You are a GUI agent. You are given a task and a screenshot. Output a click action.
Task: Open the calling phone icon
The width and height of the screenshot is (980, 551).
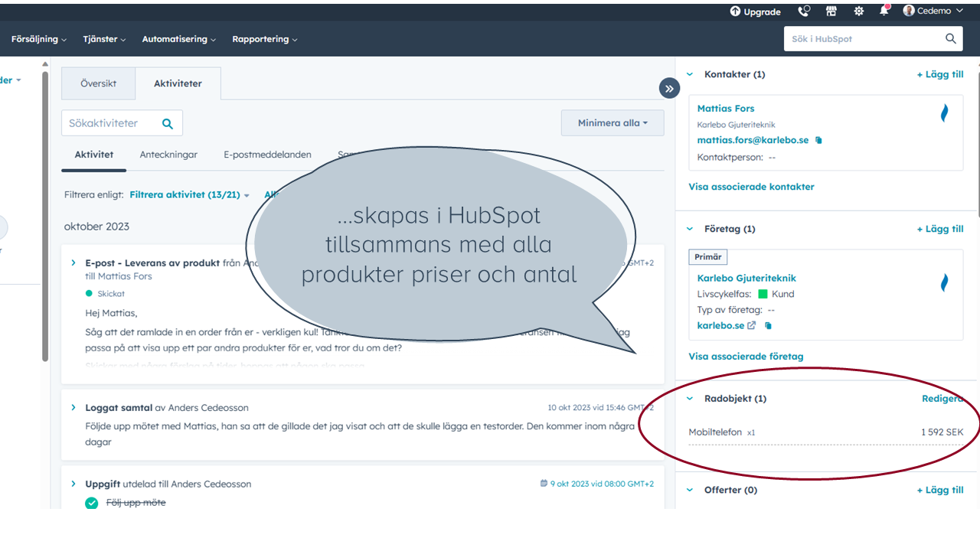point(803,11)
